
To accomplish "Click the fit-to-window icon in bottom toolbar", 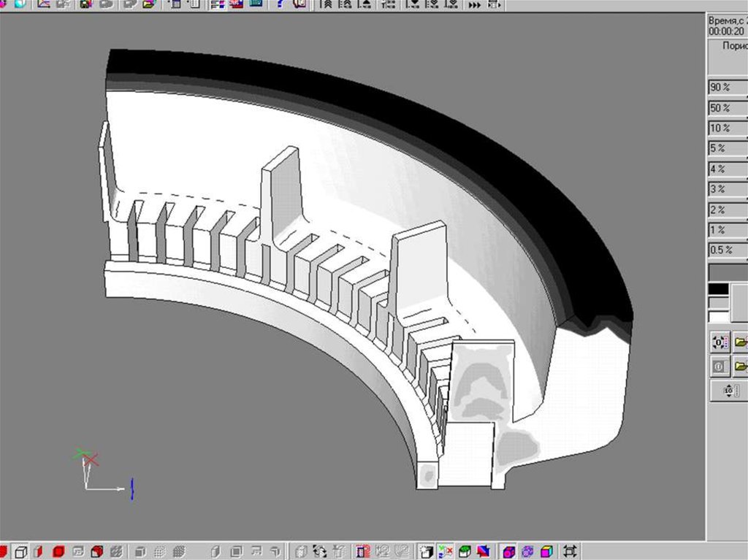I will coord(570,551).
